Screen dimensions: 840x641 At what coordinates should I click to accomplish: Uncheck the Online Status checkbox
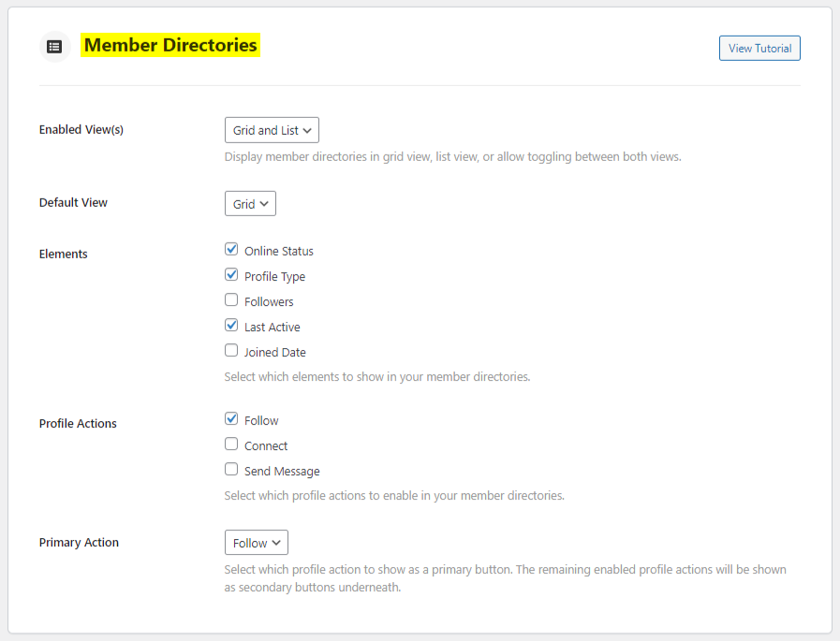(x=231, y=250)
